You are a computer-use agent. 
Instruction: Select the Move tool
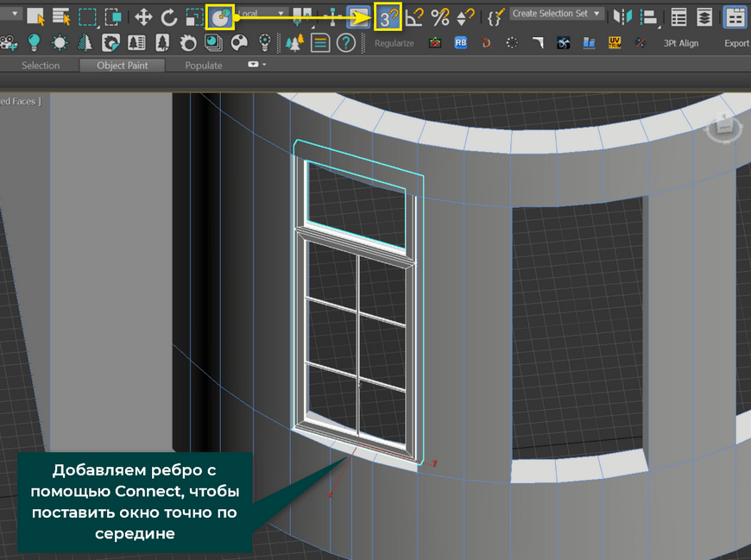(x=143, y=16)
